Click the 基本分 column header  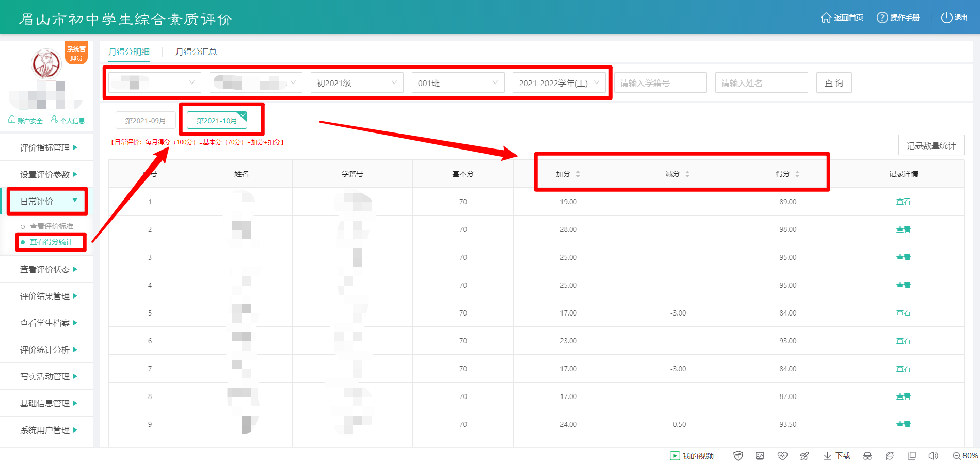pyautogui.click(x=463, y=174)
